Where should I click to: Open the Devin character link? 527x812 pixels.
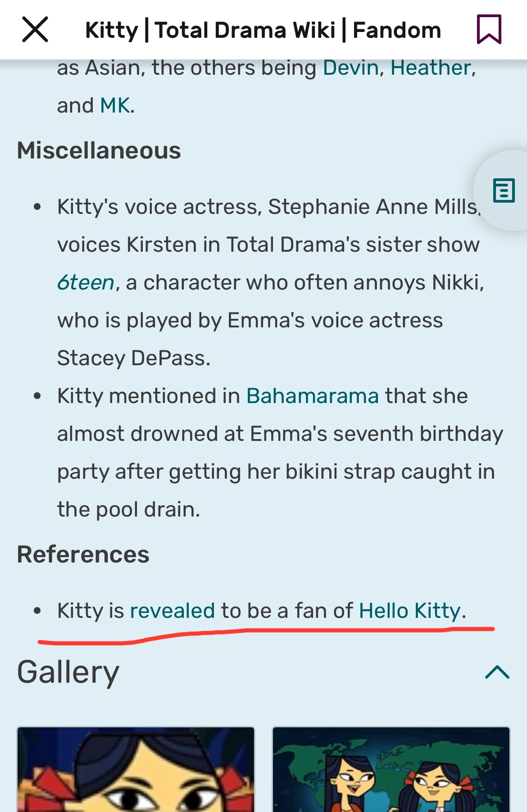(x=351, y=68)
